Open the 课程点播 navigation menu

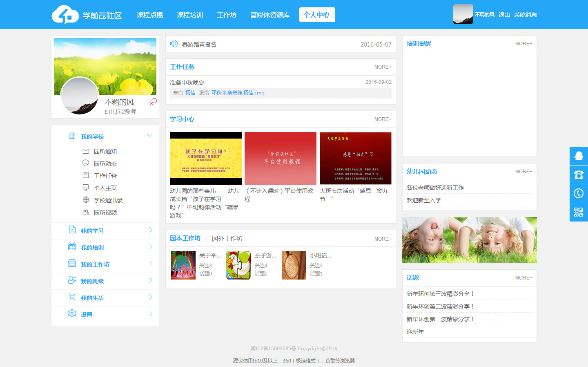tap(150, 15)
